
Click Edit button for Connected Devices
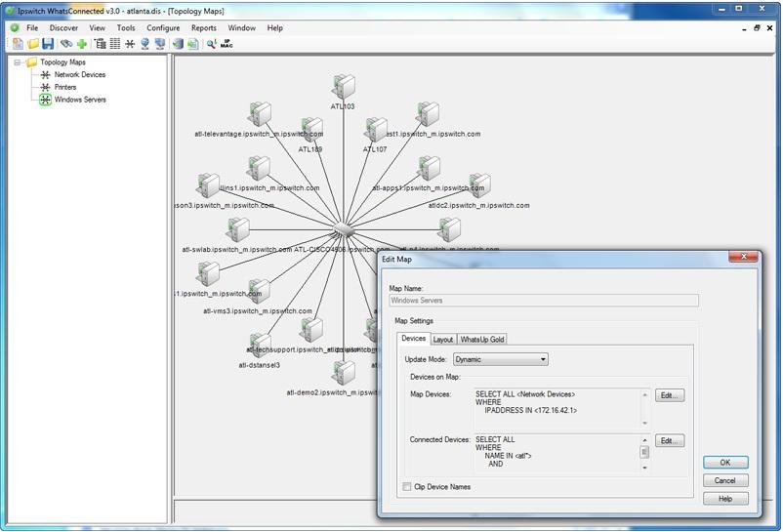click(670, 440)
